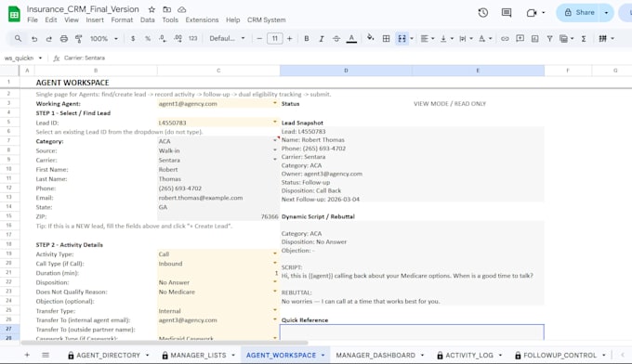Switch to FOLLOWUP_CONTROL sheet tab
The image size is (632, 364).
(x=560, y=355)
